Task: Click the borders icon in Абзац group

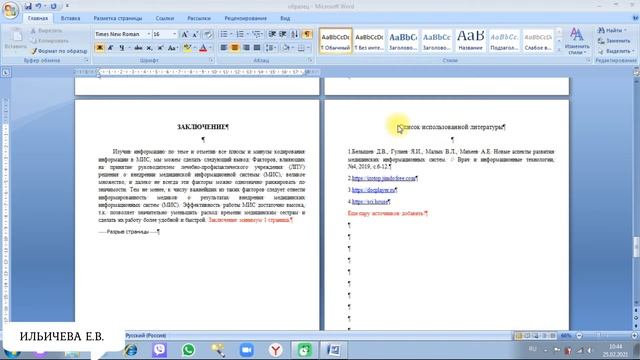Action: click(301, 48)
